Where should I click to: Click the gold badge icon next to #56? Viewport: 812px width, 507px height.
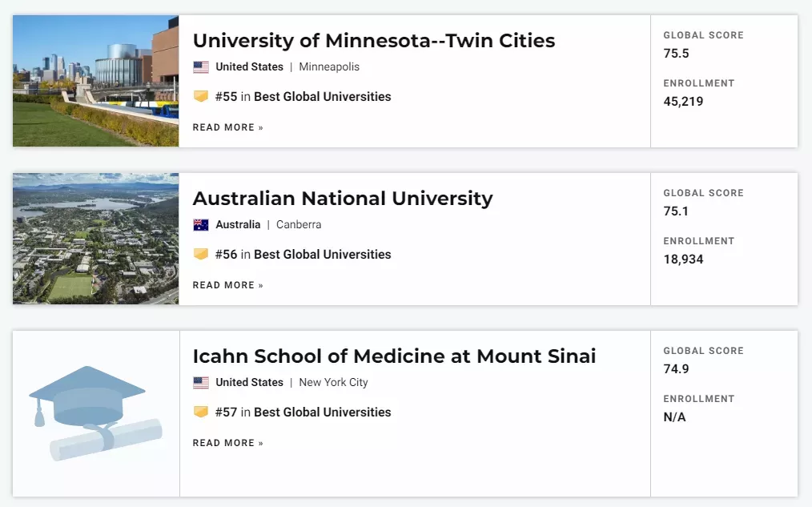(x=201, y=254)
